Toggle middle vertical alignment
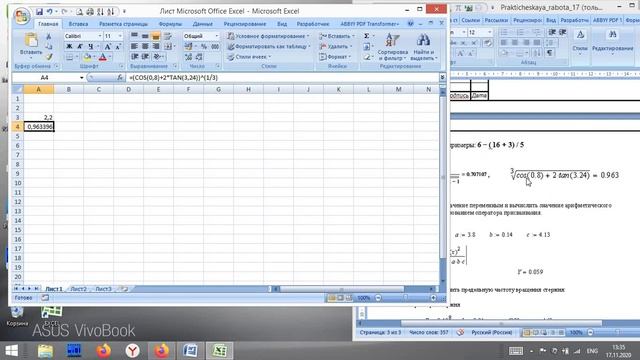This screenshot has width=640, height=360. coord(145,36)
